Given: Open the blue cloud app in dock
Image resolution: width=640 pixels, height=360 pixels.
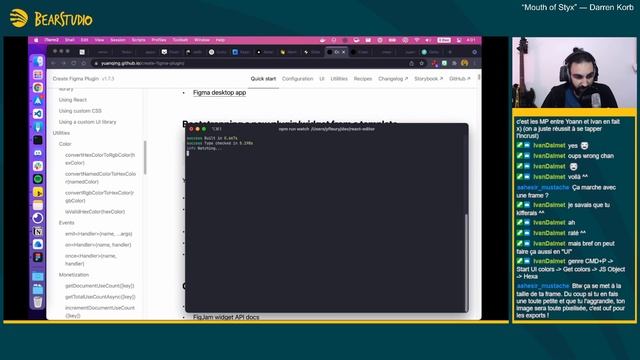Looking at the screenshot, I should (38, 244).
